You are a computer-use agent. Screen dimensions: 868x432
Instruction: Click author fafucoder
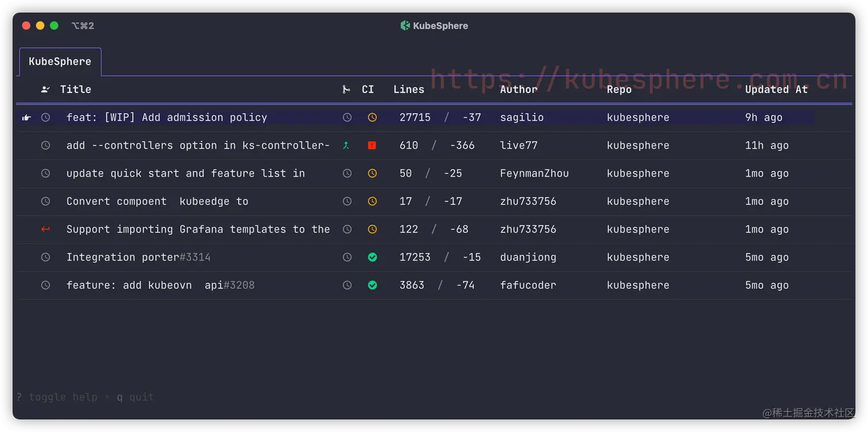(x=528, y=285)
